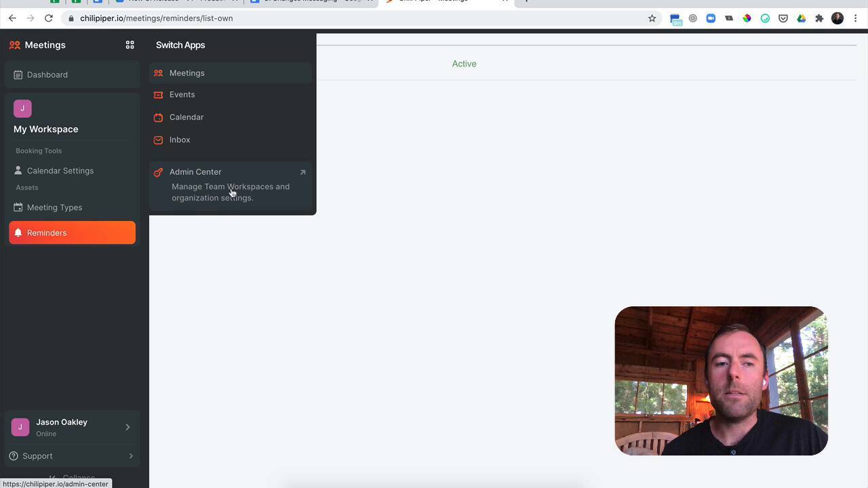This screenshot has width=868, height=488.
Task: Open the Inbox app from Switch Apps
Action: point(180,140)
